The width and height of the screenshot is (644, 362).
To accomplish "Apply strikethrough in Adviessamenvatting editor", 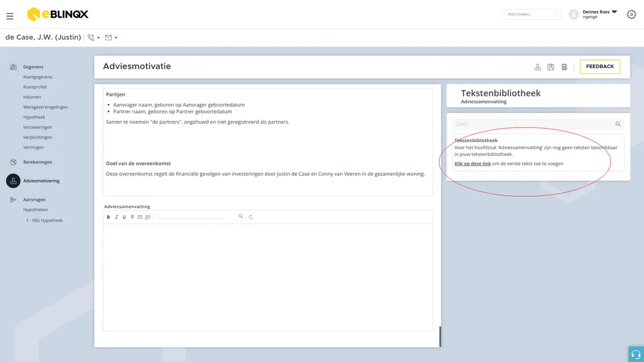I will 132,217.
